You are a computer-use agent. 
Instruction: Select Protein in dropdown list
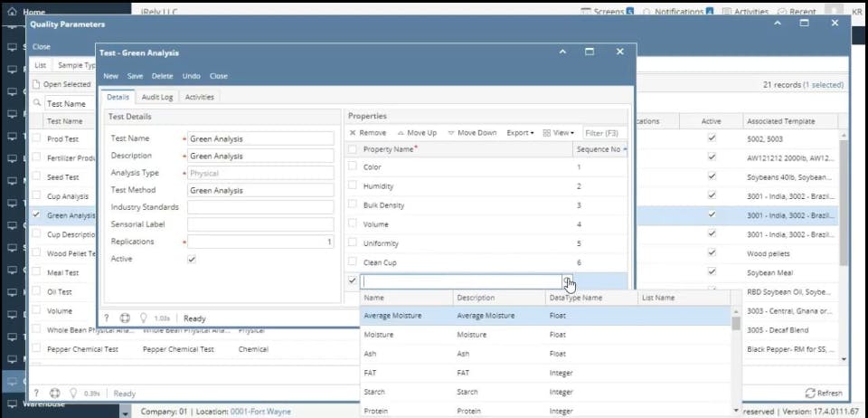point(545,411)
